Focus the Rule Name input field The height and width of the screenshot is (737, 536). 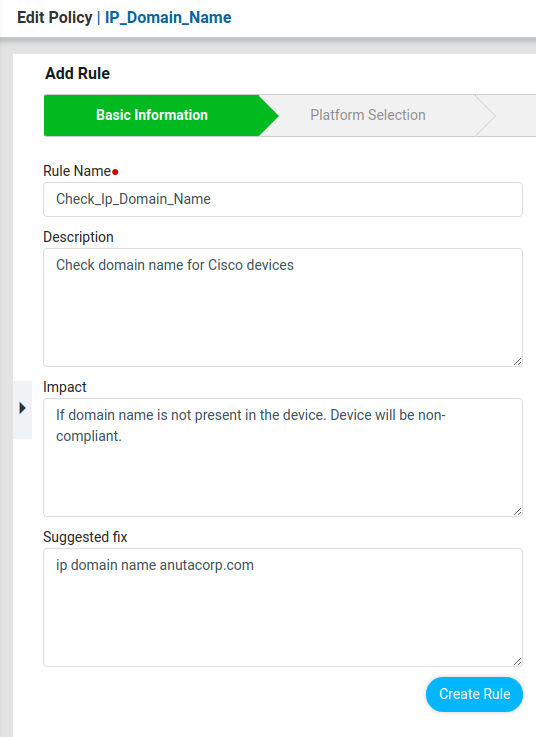tap(283, 199)
